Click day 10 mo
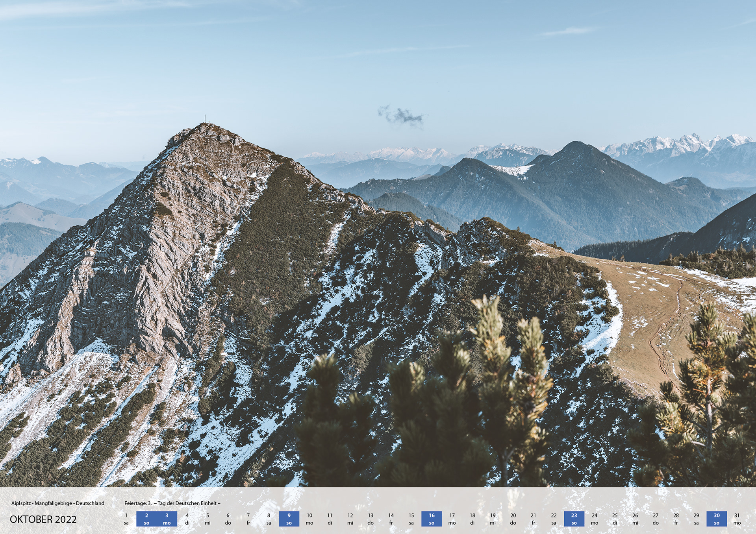Image resolution: width=756 pixels, height=534 pixels. (309, 519)
